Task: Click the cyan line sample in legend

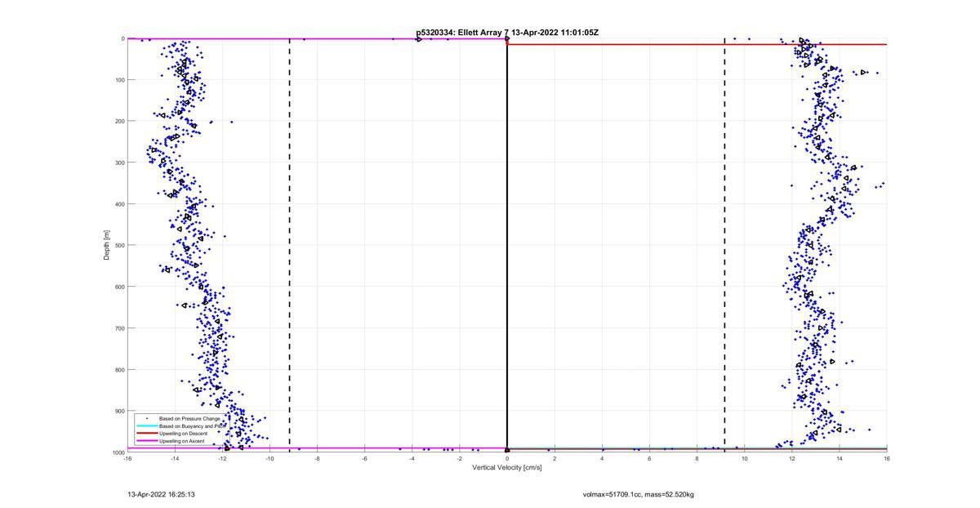Action: 146,426
